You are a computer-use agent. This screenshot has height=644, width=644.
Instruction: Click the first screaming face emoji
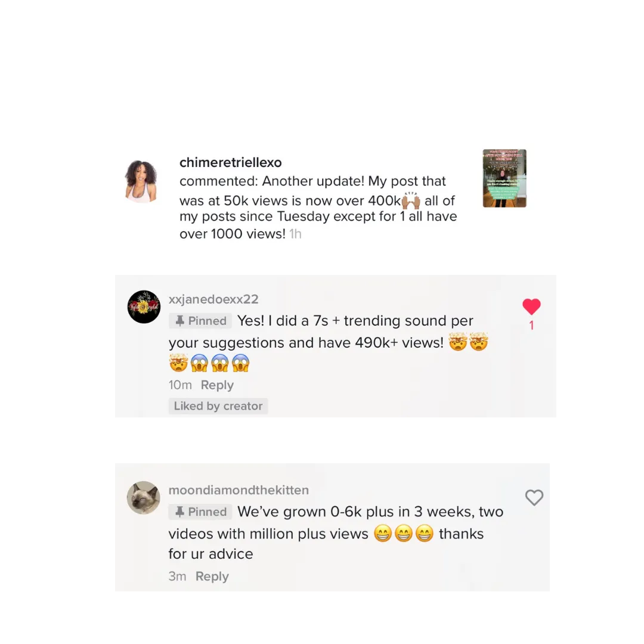[199, 363]
